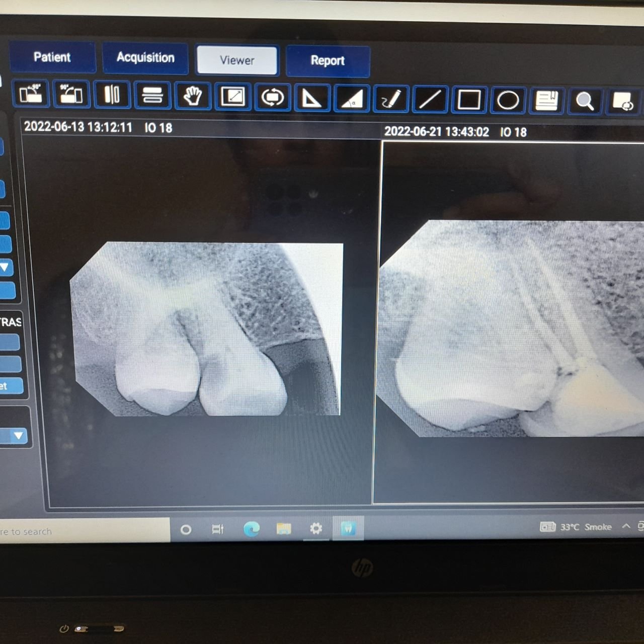Add a text note annotation
Viewport: 644px width, 644px height.
pyautogui.click(x=546, y=101)
